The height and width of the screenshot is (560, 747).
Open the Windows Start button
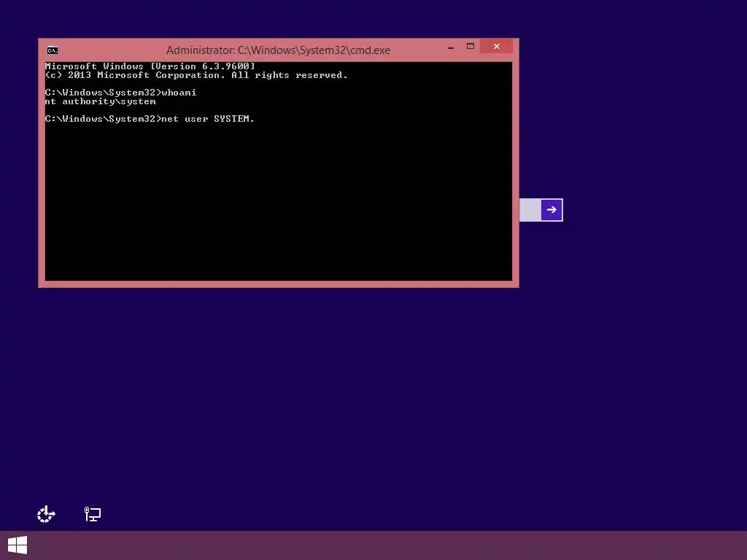pos(18,545)
